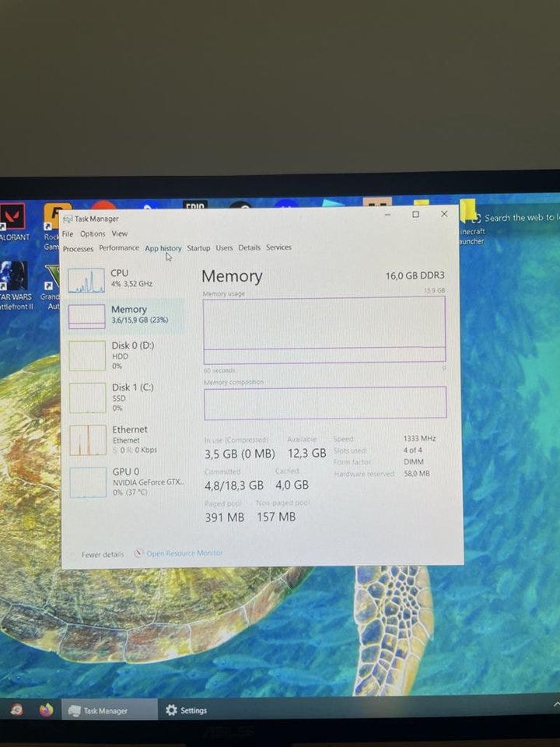
Task: Click the Resource Monitor gauge icon
Action: click(138, 553)
